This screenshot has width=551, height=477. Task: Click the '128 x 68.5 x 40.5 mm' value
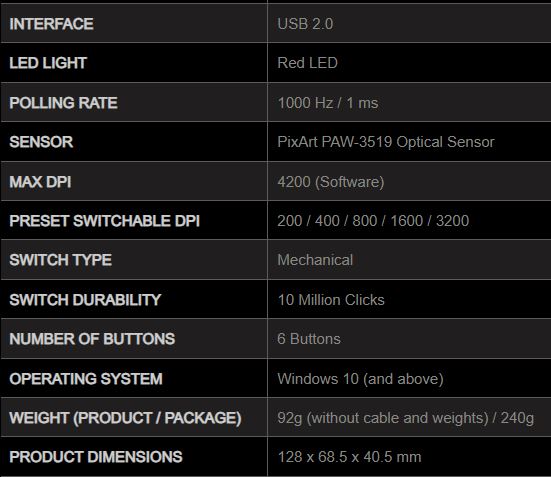[349, 457]
